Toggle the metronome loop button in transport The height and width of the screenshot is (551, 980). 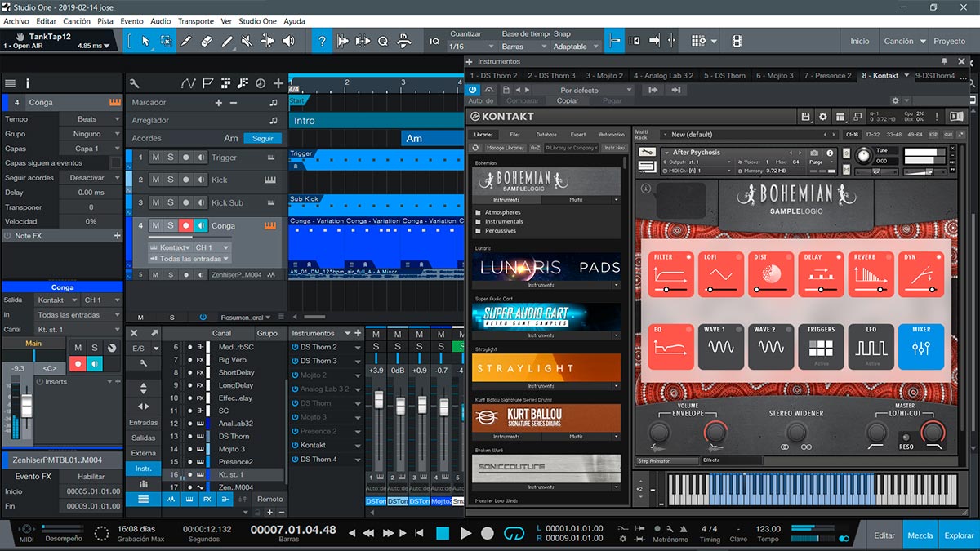(x=514, y=533)
